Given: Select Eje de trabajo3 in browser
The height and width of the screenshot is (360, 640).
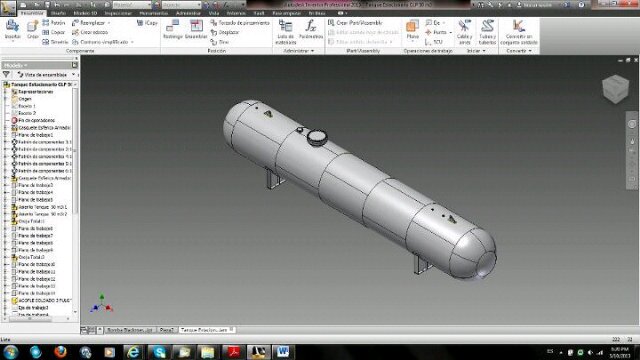Looking at the screenshot, I should tap(30, 308).
